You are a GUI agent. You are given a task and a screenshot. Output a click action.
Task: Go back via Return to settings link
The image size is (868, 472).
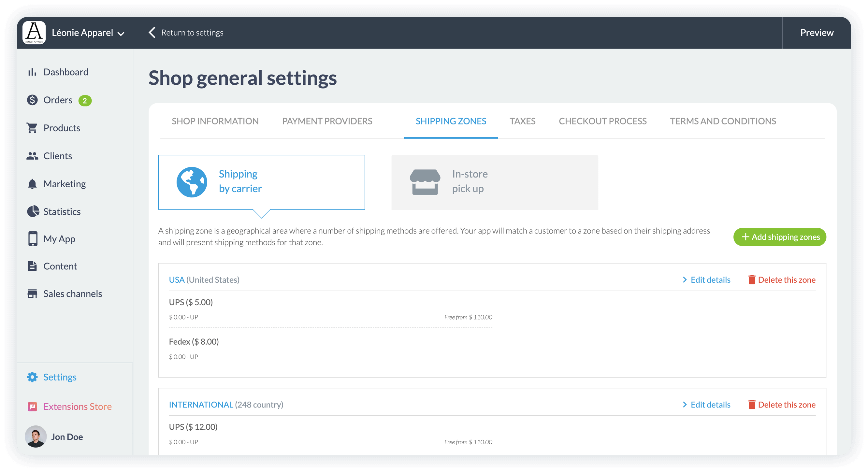[192, 33]
